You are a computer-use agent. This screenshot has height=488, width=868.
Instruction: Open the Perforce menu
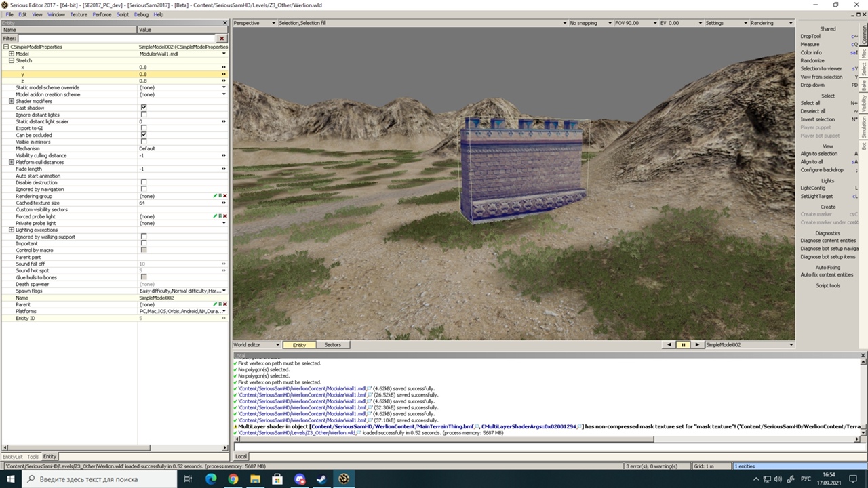102,14
